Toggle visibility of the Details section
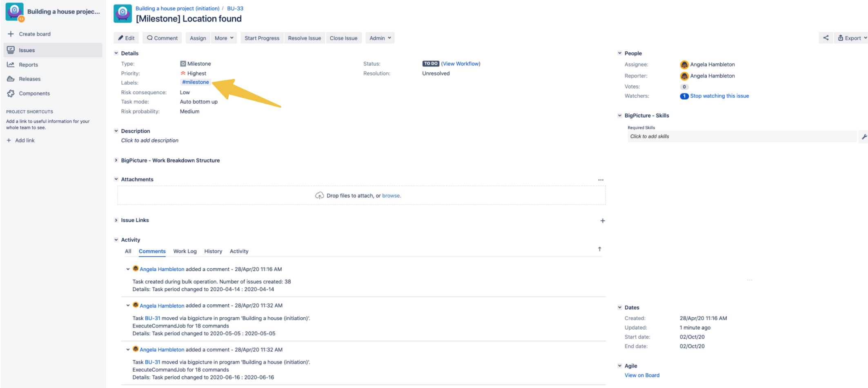 pos(116,53)
